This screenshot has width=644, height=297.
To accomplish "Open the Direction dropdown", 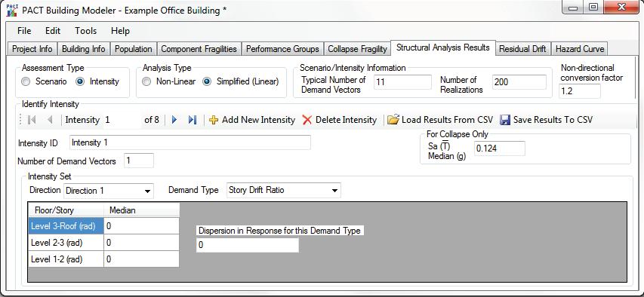I will [x=109, y=191].
